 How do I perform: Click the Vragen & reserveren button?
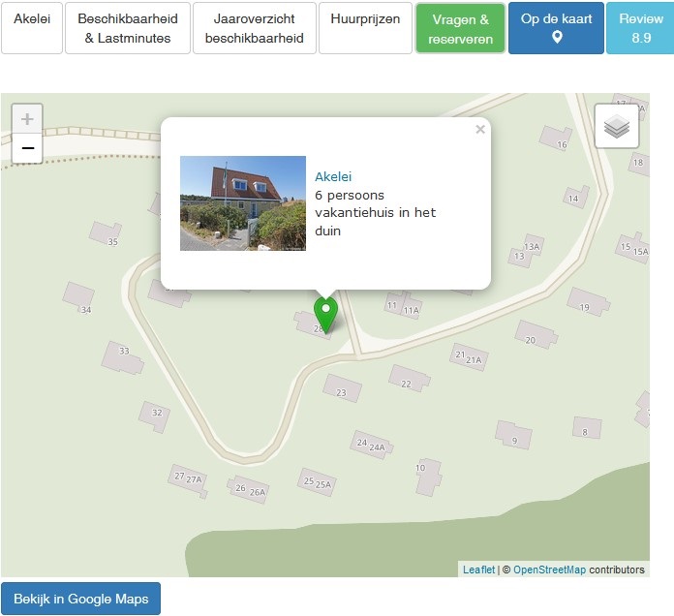[x=460, y=28]
